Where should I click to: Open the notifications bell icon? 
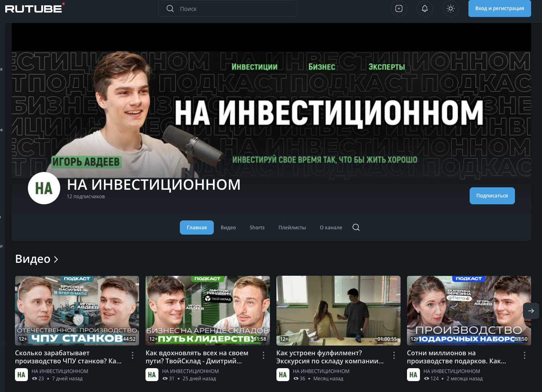[425, 8]
